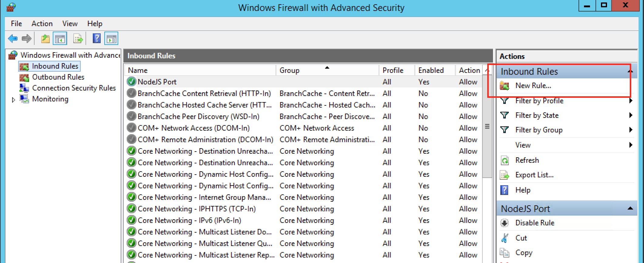This screenshot has height=263, width=644.
Task: Click the Forward arrow toolbar icon
Action: tap(27, 39)
